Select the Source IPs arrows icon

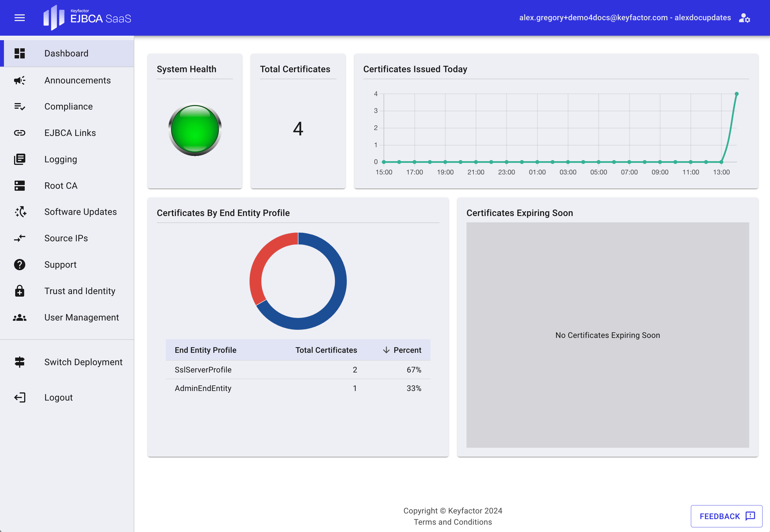(x=20, y=238)
